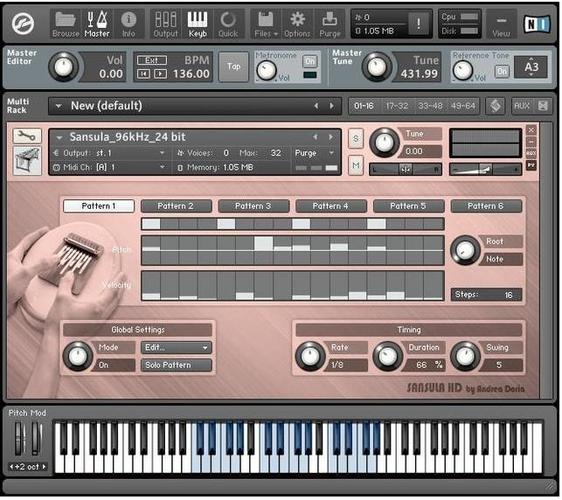
Task: Click the panic exclamation button
Action: (x=418, y=24)
